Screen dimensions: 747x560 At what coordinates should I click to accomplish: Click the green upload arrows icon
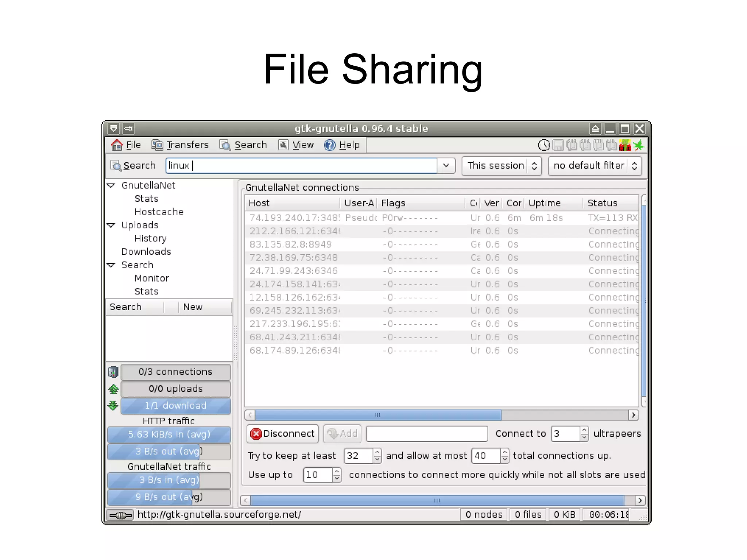click(113, 389)
